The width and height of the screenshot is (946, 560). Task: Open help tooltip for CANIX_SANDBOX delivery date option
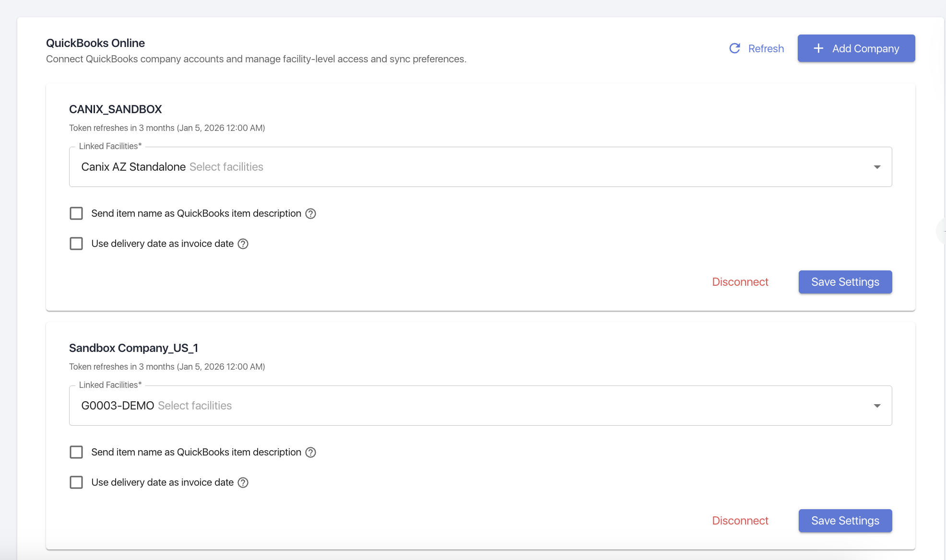[243, 244]
